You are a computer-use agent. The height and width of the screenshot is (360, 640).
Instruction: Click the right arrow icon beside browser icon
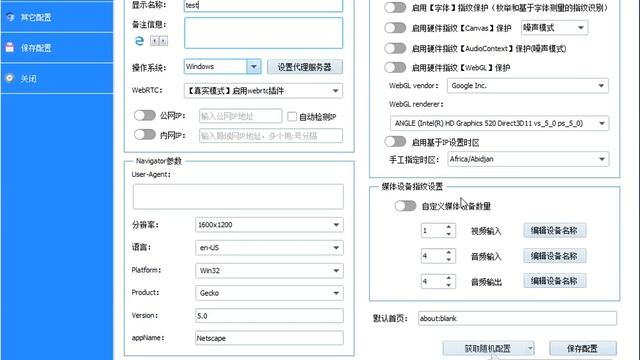point(163,41)
